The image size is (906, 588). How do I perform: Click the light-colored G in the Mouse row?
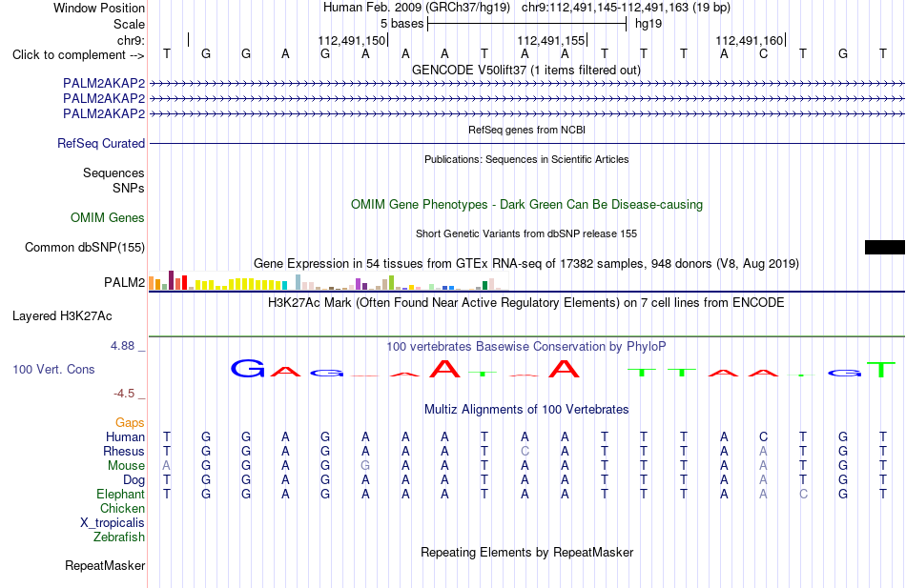click(365, 466)
